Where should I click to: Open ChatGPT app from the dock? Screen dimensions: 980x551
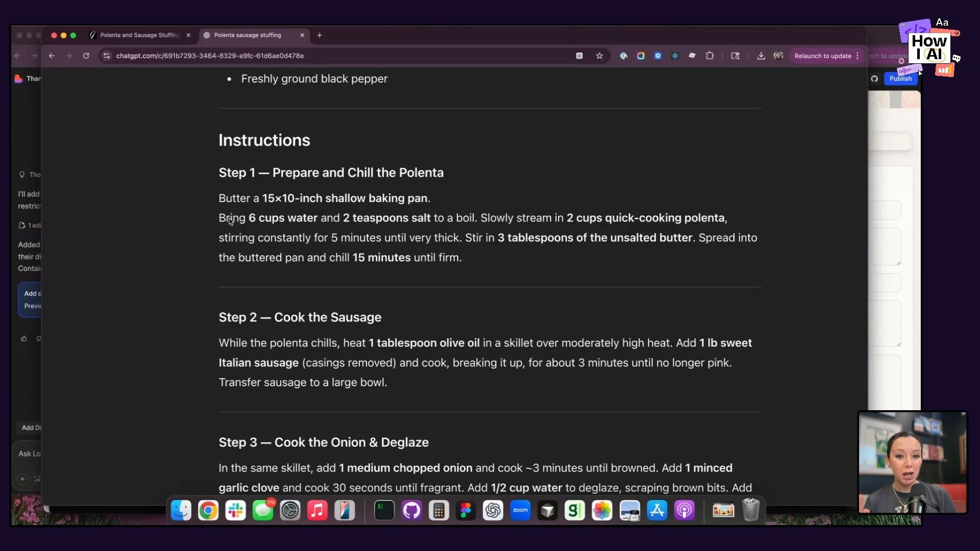(x=493, y=510)
